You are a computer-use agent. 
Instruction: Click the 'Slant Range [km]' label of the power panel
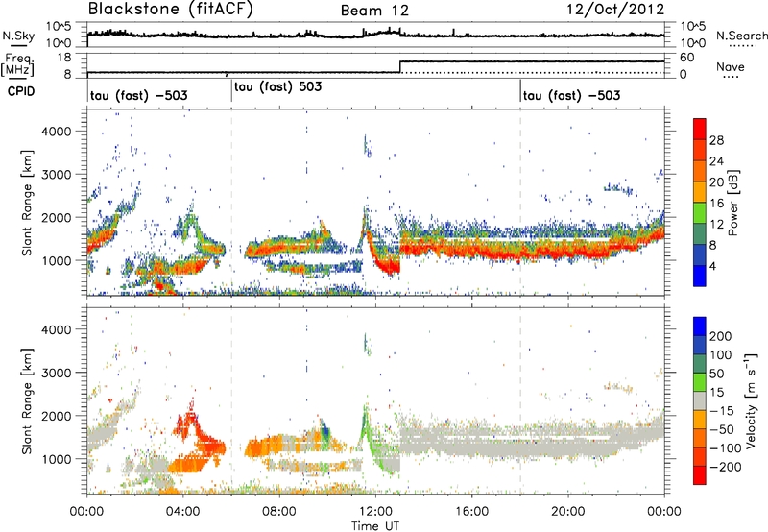[x=27, y=203]
